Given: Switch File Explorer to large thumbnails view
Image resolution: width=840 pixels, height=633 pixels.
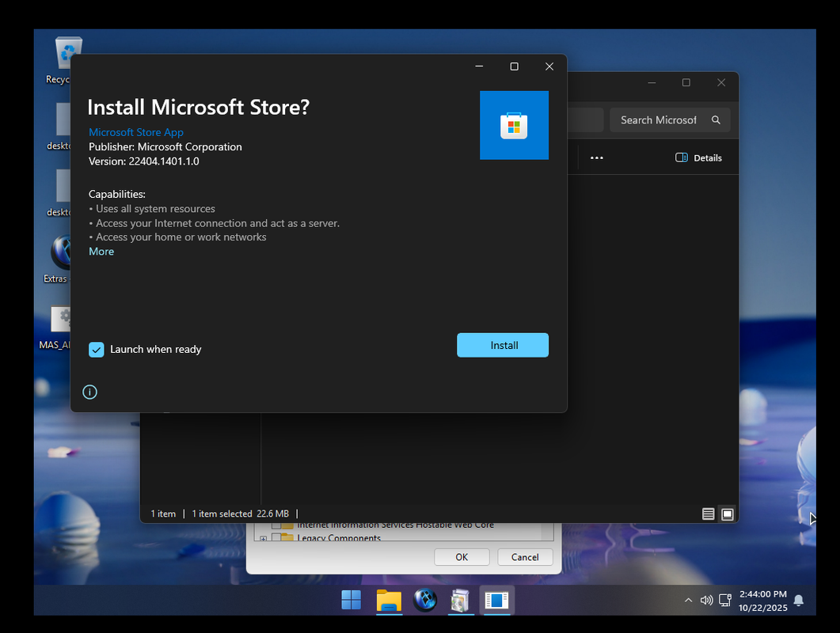Looking at the screenshot, I should click(728, 514).
